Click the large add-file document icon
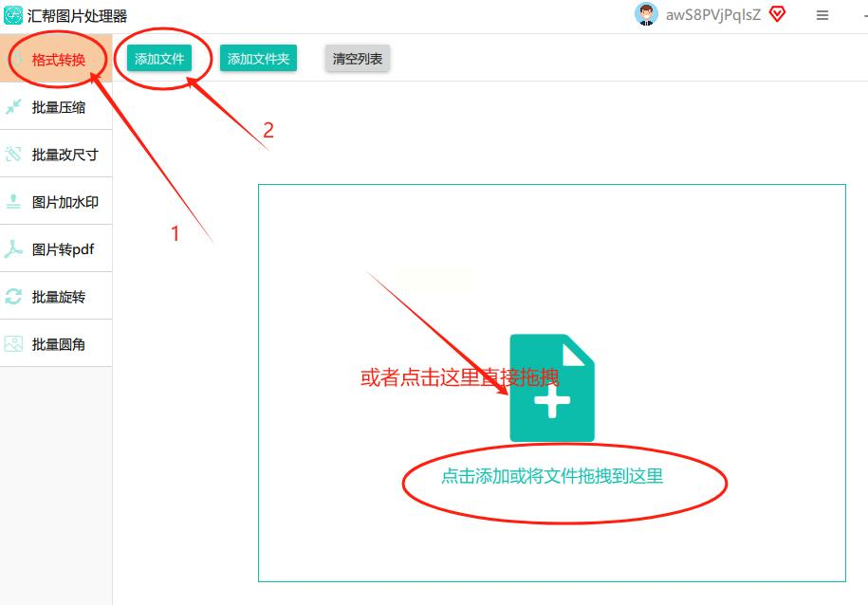 [552, 388]
